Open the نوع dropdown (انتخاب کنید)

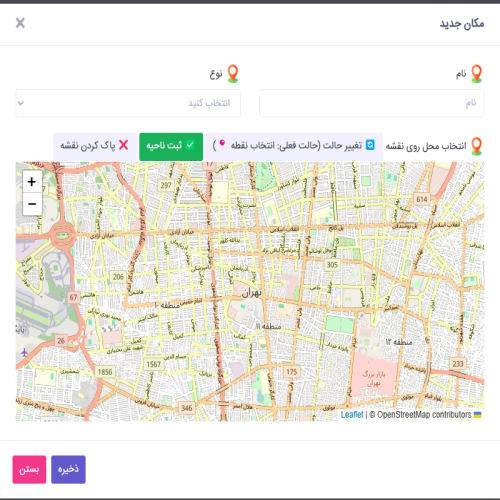[128, 103]
